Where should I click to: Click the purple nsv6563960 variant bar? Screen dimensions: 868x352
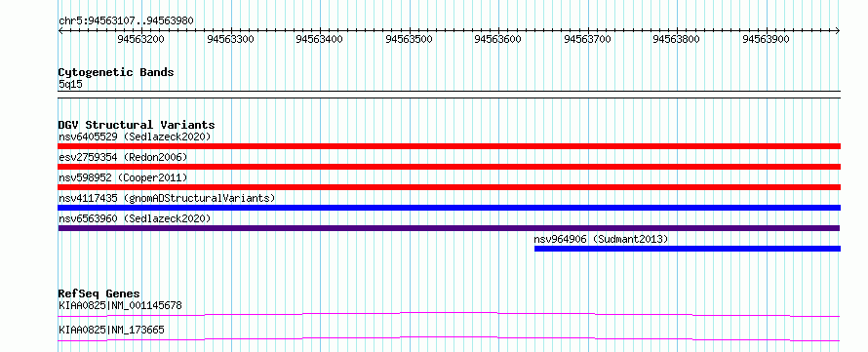[449, 228]
